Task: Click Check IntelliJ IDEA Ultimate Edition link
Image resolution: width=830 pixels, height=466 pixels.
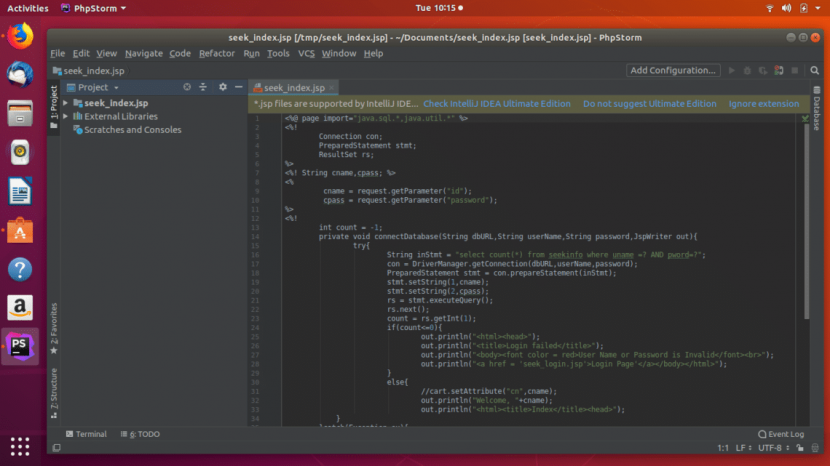Action: pos(497,104)
